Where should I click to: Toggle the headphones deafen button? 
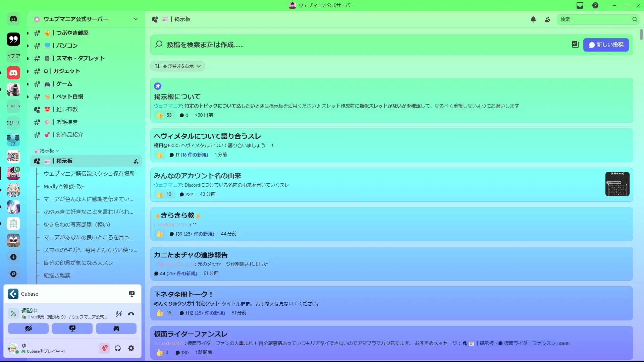tap(118, 348)
